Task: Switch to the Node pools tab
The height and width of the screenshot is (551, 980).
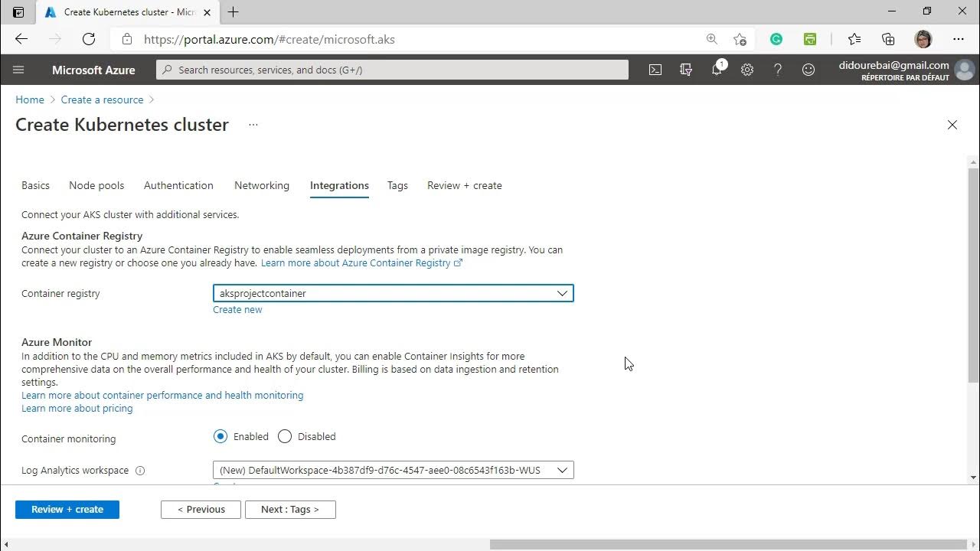Action: pyautogui.click(x=96, y=185)
